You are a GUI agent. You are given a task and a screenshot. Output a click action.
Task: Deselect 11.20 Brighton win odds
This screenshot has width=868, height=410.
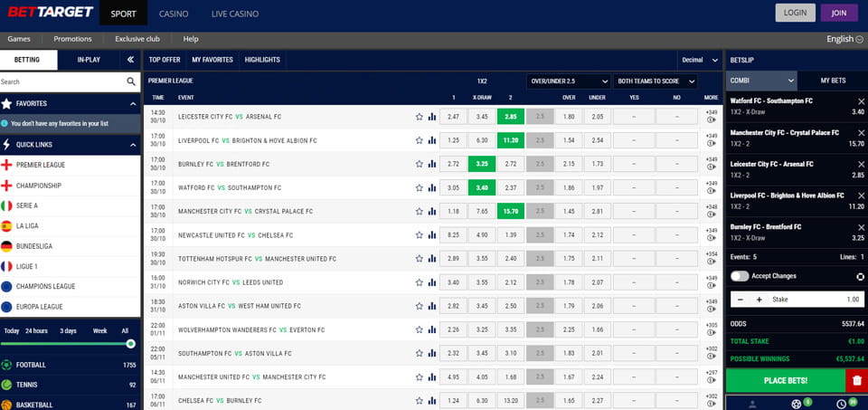point(510,140)
